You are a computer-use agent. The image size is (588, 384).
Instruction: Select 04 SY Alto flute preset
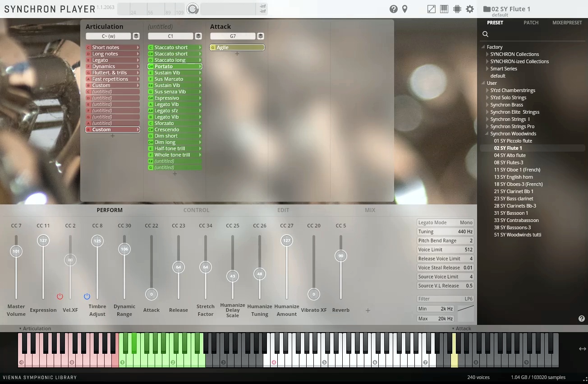pos(510,155)
